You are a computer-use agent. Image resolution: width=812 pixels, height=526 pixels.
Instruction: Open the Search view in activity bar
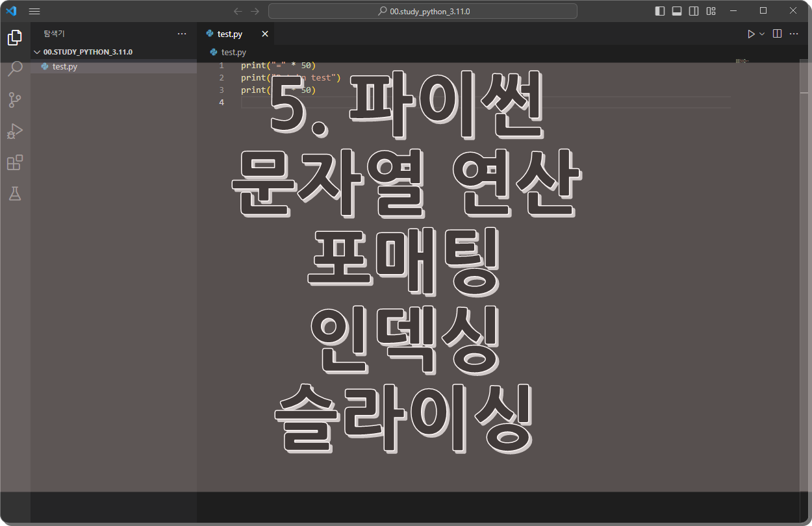tap(14, 69)
